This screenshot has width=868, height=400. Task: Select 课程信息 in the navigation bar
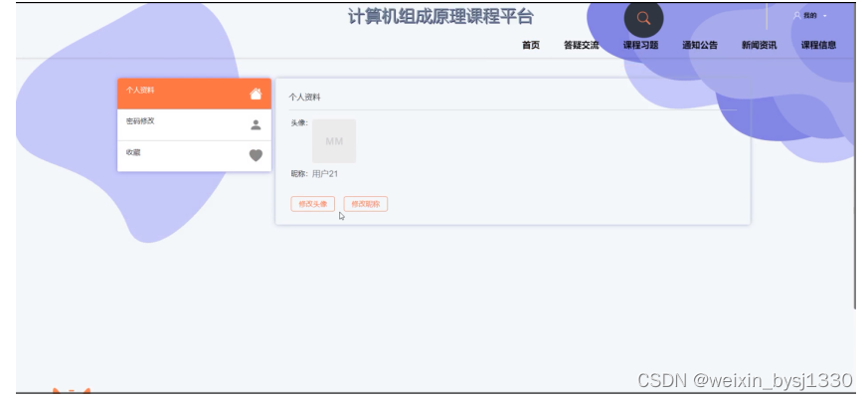click(818, 46)
